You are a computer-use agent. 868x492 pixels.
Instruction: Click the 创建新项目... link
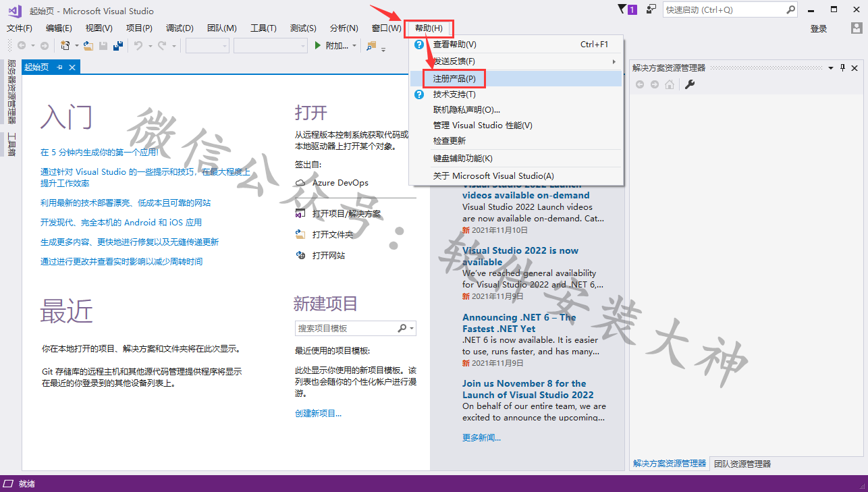coord(318,413)
